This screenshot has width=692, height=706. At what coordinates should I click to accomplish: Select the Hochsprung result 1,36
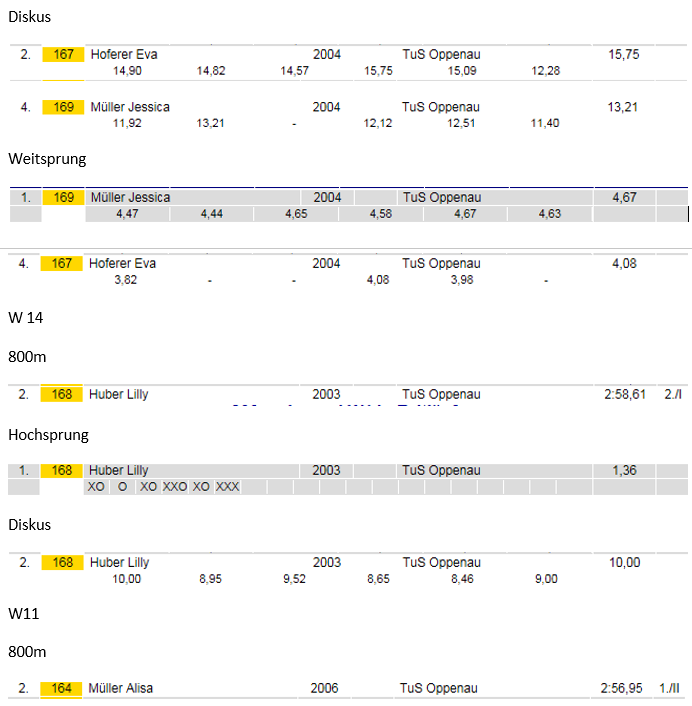pos(624,471)
